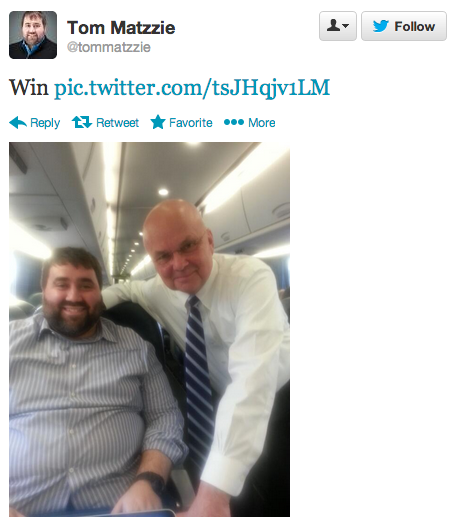456x526 pixels.
Task: Click the person silhouette user actions icon
Action: point(333,25)
